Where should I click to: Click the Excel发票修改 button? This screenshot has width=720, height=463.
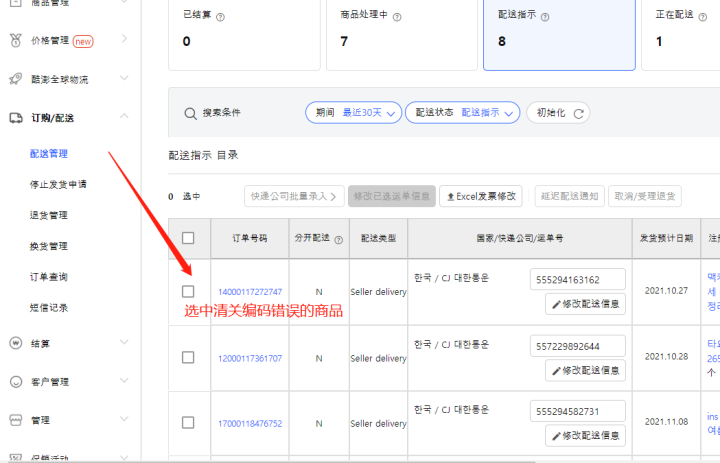click(481, 197)
